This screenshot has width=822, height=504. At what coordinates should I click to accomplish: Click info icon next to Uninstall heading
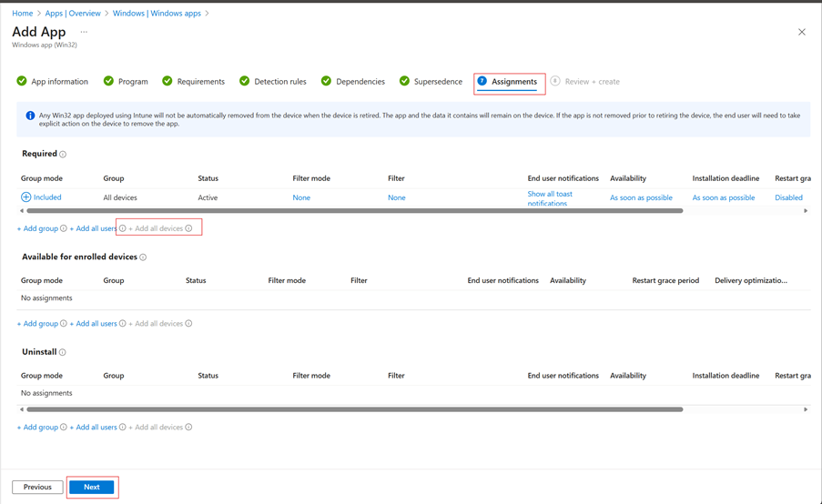coord(63,352)
